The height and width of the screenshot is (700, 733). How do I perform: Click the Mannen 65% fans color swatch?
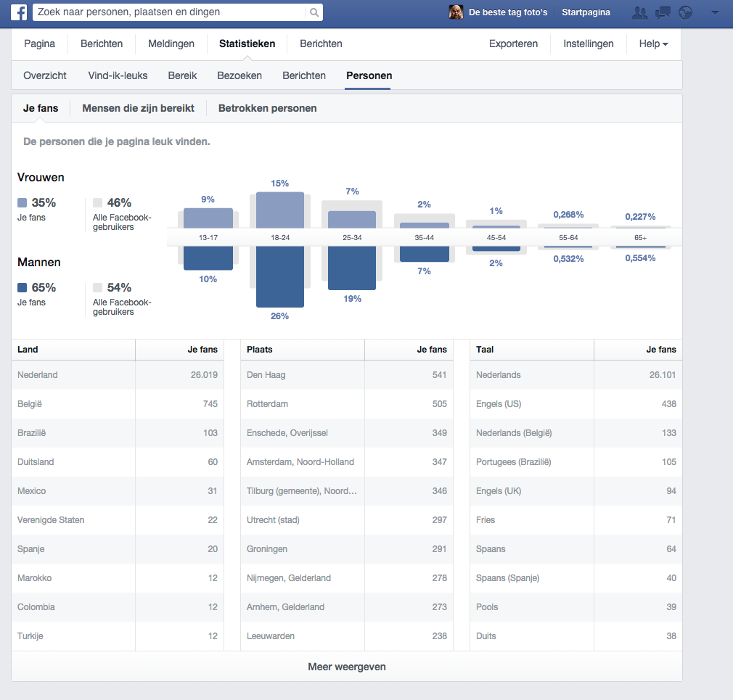22,287
